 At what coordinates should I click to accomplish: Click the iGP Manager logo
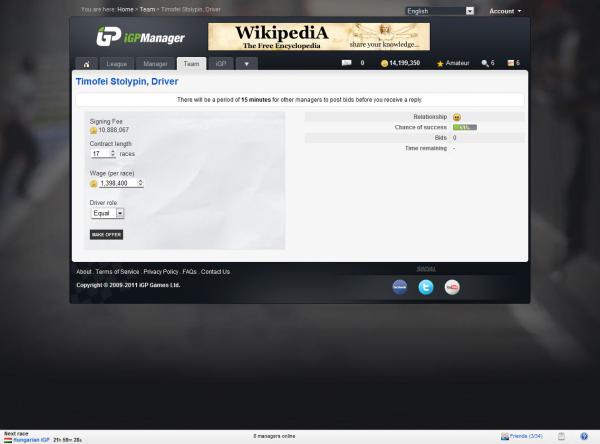pyautogui.click(x=141, y=37)
